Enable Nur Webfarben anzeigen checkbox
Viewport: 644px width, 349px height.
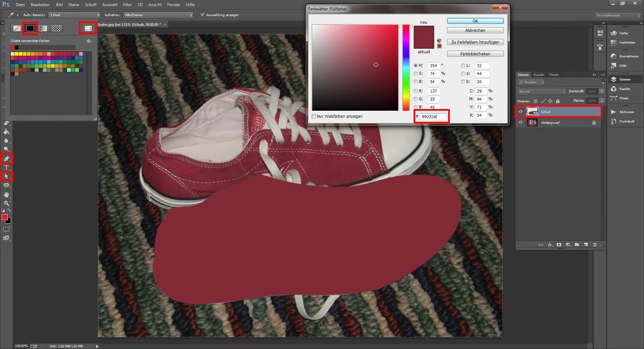pyautogui.click(x=314, y=116)
